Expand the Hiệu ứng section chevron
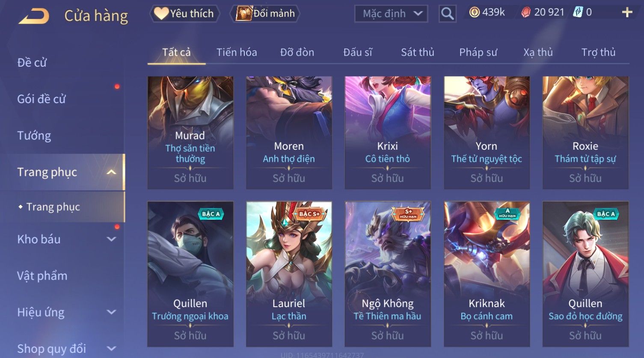This screenshot has height=358, width=644. [x=111, y=312]
